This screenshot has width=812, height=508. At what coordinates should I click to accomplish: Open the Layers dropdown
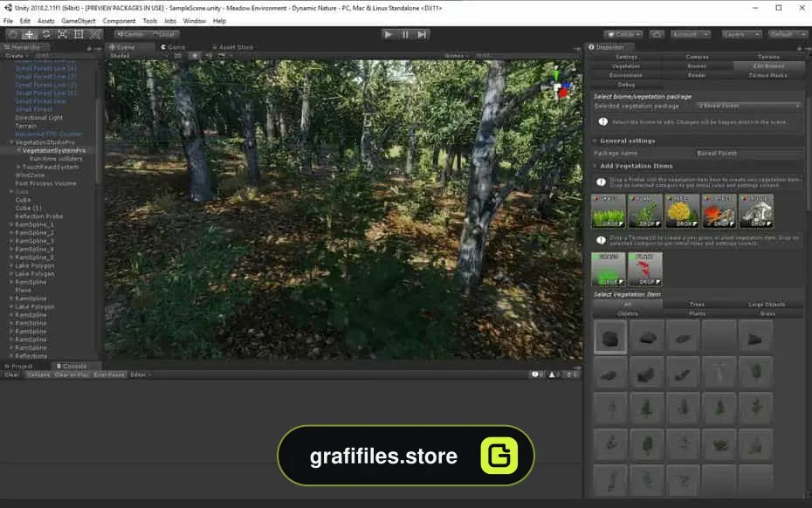tap(741, 34)
